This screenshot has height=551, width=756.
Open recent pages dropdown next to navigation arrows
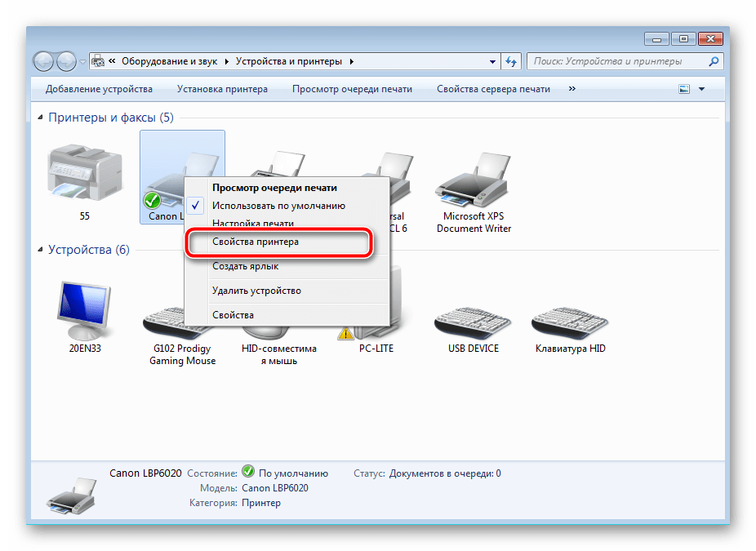[82, 62]
